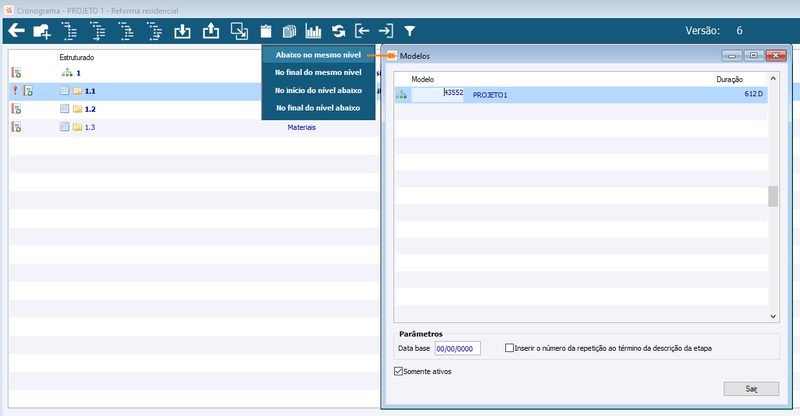Choose No final do mesmo nível
This screenshot has height=416, width=800.
318,72
